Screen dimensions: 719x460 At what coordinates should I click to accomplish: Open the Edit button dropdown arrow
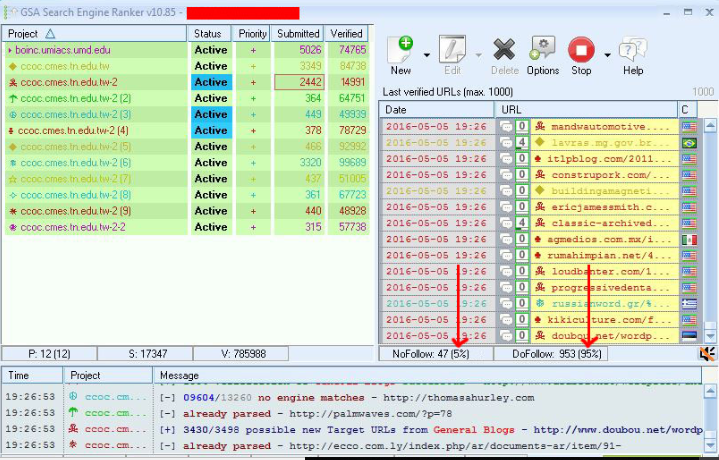pyautogui.click(x=478, y=55)
